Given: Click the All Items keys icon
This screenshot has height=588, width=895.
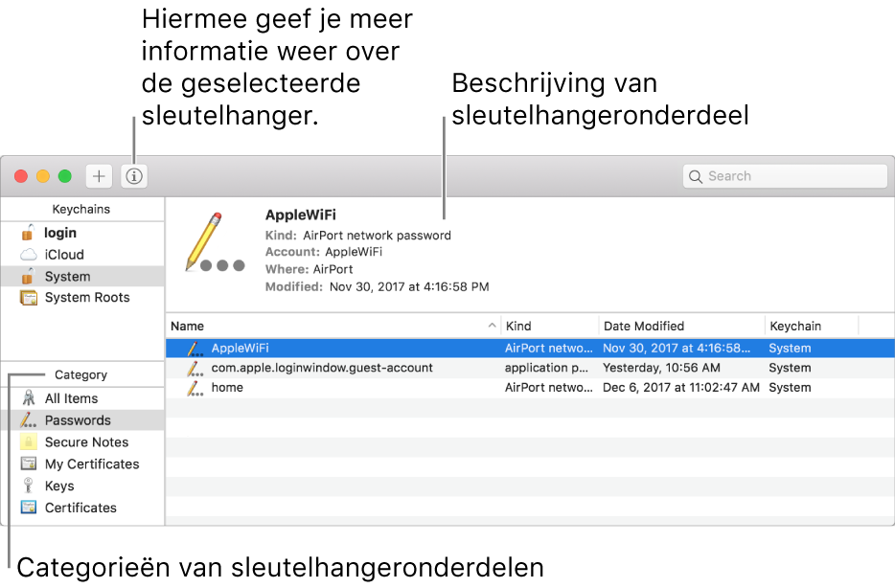Looking at the screenshot, I should pos(28,398).
